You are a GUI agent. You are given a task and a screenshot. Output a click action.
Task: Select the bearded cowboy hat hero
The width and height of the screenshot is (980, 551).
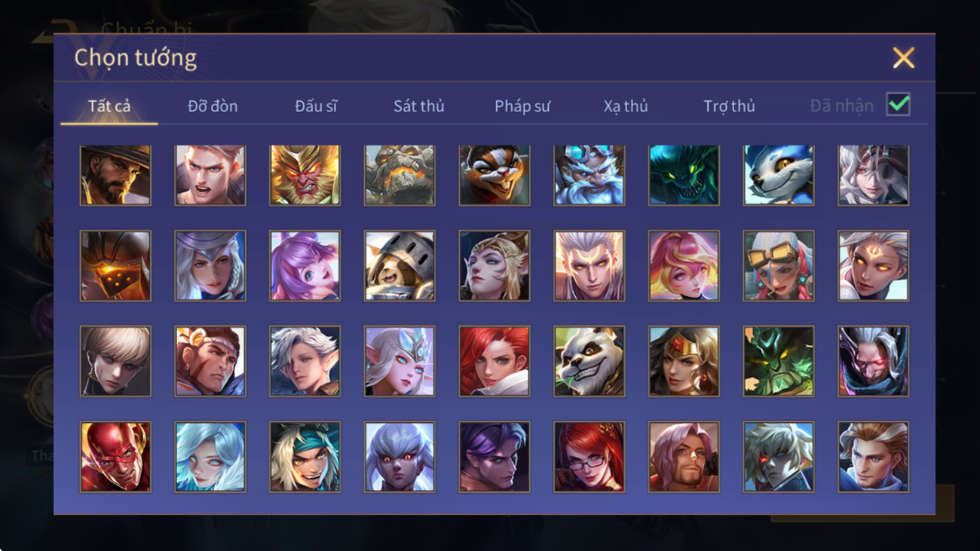[115, 176]
